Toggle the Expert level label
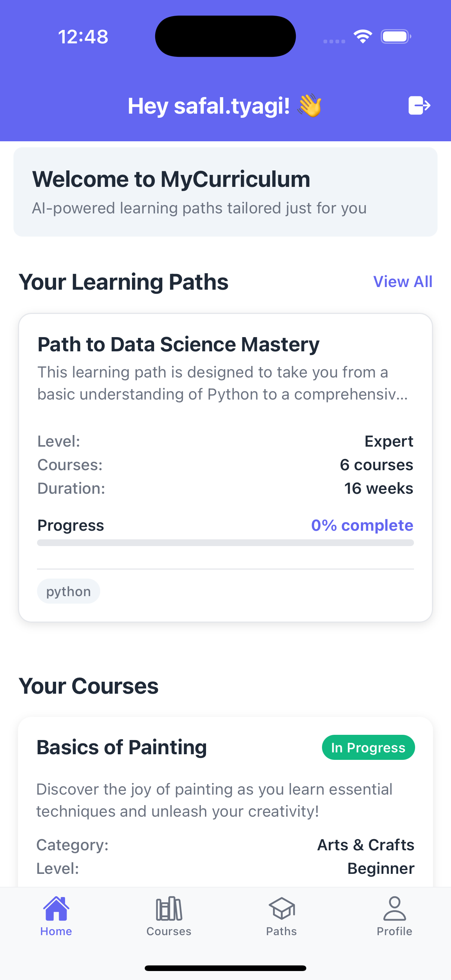Viewport: 451px width, 980px height. point(389,441)
